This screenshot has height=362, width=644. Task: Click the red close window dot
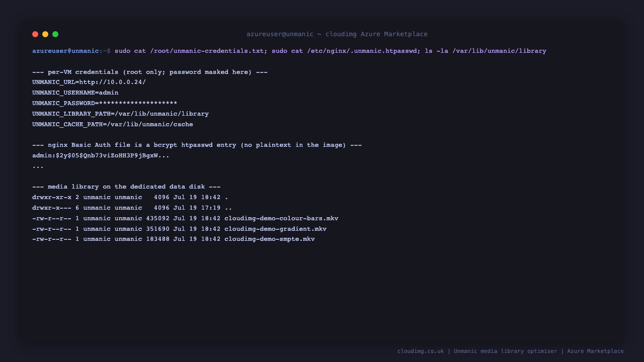(x=35, y=34)
